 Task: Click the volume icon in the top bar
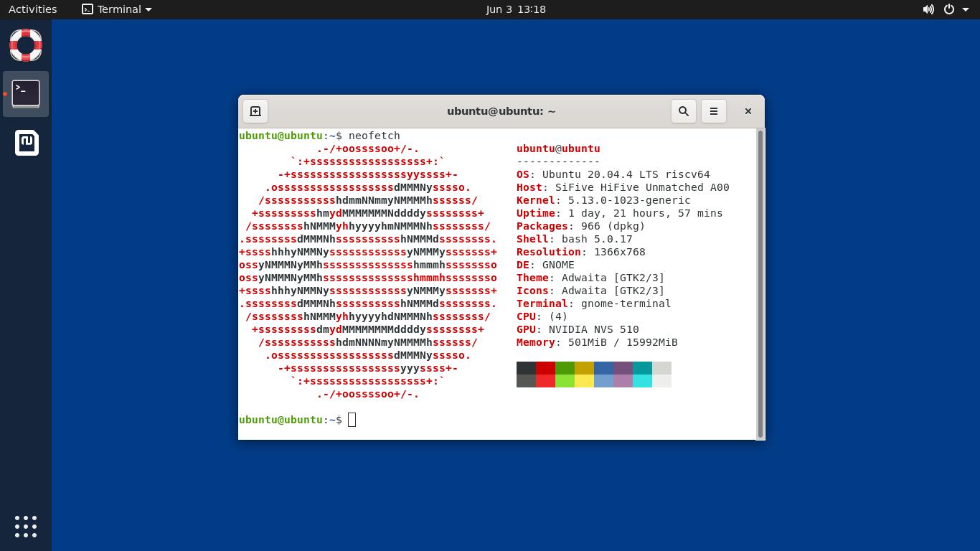[x=928, y=9]
